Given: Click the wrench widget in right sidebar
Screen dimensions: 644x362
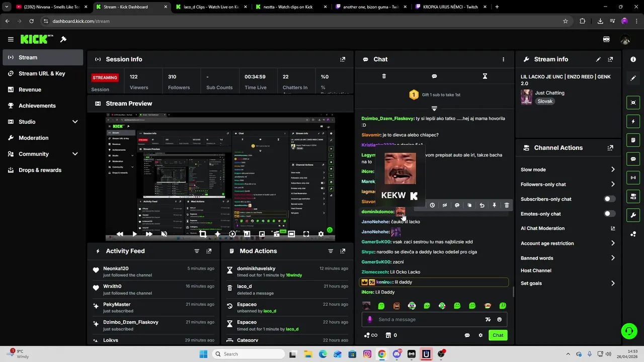Looking at the screenshot, I should click(x=633, y=215).
